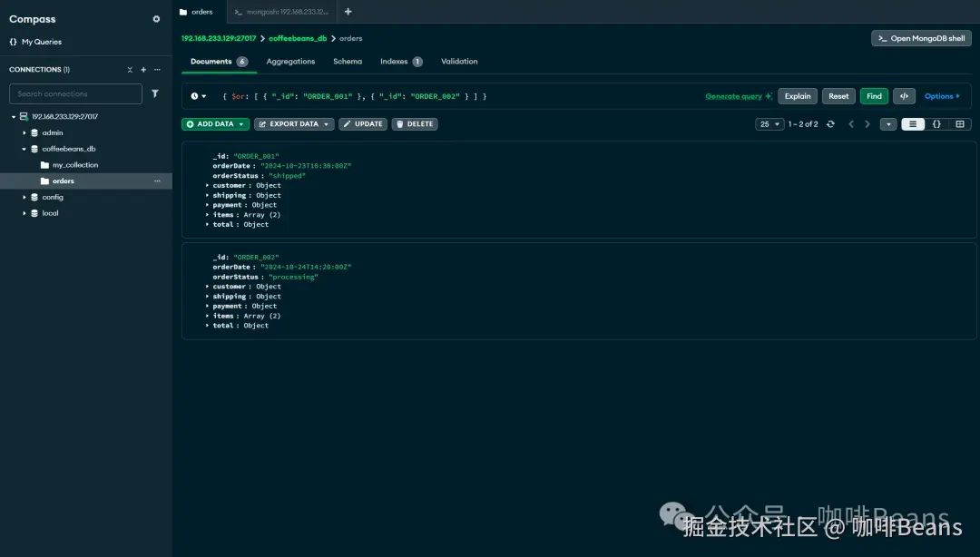Select the local database

[x=50, y=214]
